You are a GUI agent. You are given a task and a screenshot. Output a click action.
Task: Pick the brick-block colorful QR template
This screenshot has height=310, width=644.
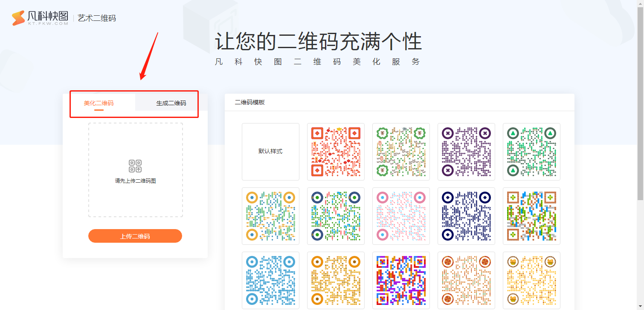tap(531, 216)
